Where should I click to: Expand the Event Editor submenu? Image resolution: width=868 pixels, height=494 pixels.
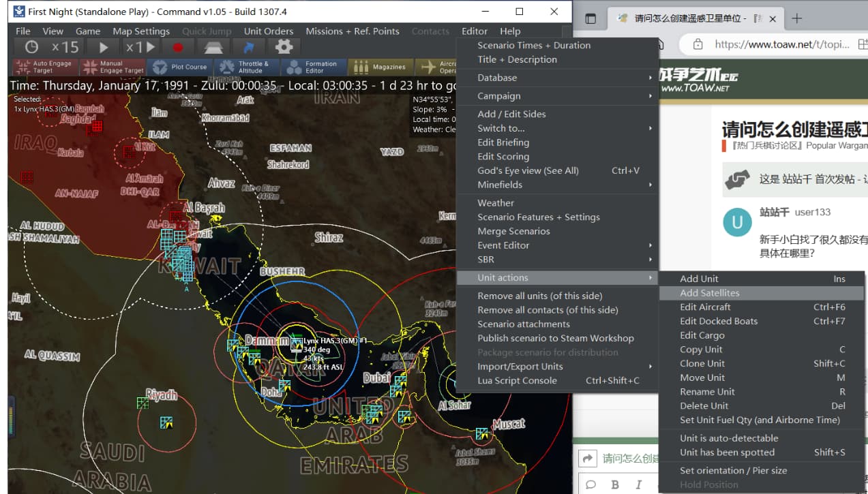[557, 245]
